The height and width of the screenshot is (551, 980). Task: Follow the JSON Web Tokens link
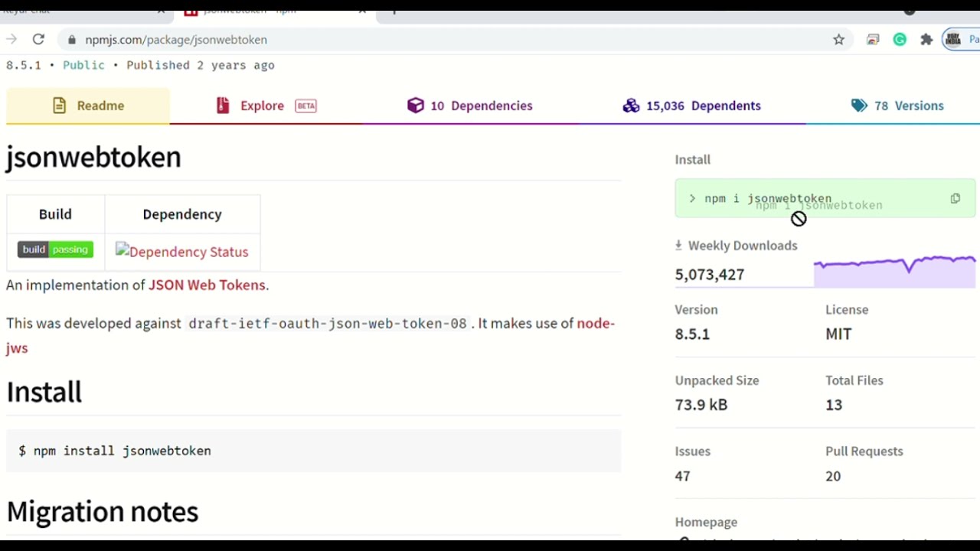[x=207, y=285]
